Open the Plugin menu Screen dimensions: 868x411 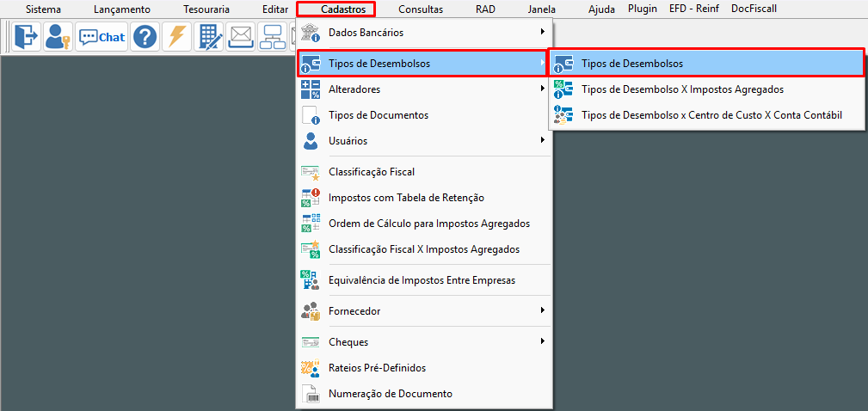point(643,9)
